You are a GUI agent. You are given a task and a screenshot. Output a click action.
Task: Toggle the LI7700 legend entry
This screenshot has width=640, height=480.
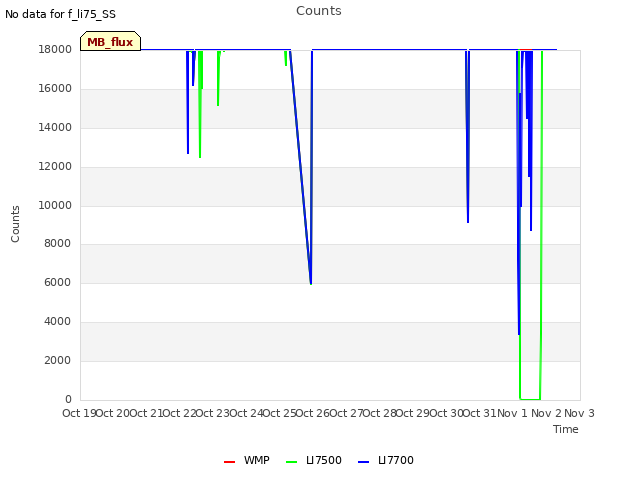(x=386, y=460)
